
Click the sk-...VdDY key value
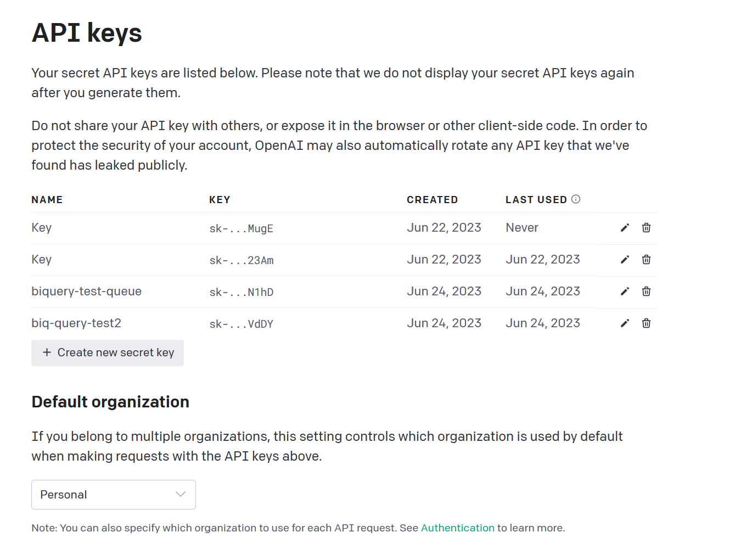[241, 324]
